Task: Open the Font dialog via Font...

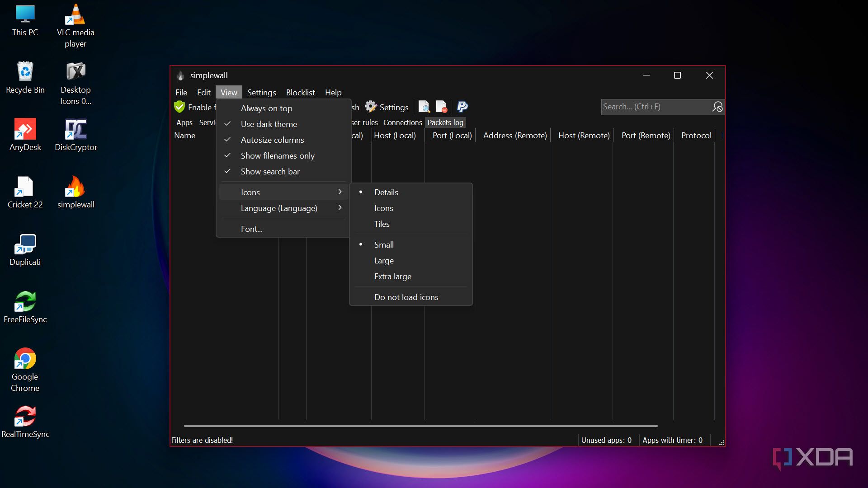Action: tap(252, 229)
